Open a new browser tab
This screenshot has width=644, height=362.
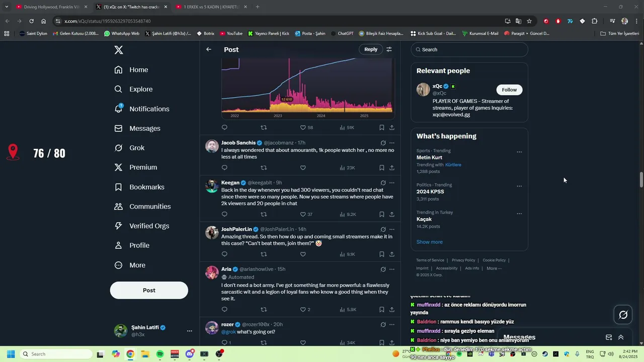coord(258,7)
